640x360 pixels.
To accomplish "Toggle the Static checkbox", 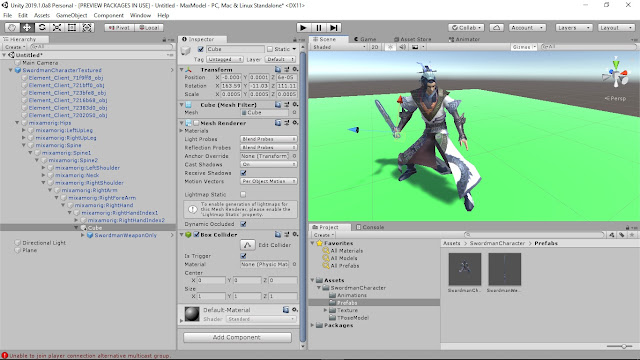I will (x=270, y=49).
